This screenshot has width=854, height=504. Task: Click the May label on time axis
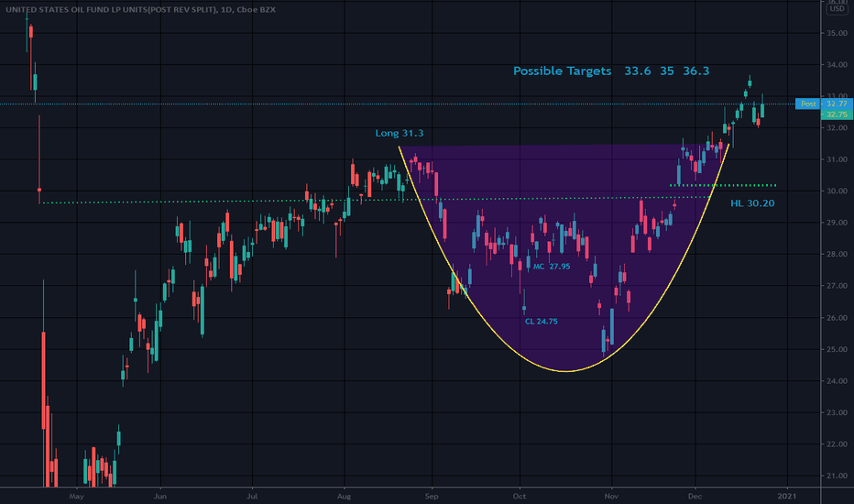(x=76, y=497)
